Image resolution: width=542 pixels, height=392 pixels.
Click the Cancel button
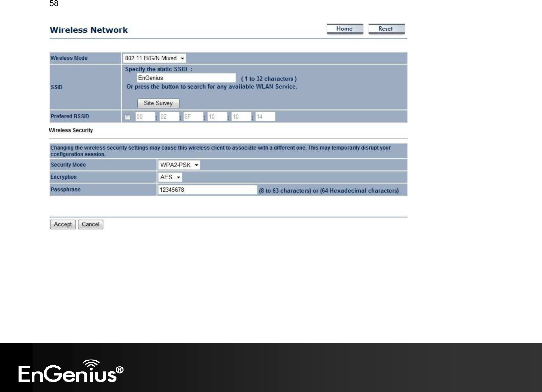(x=90, y=224)
